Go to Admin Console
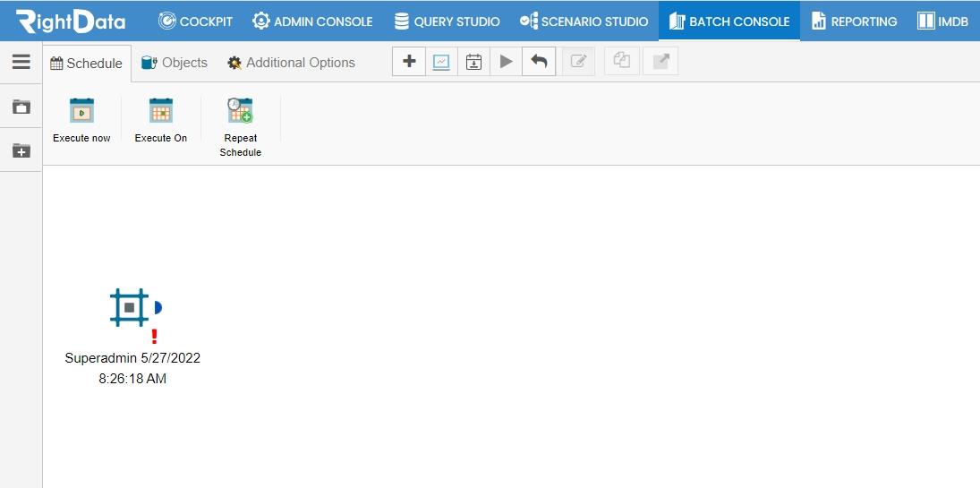The height and width of the screenshot is (488, 980). point(311,21)
